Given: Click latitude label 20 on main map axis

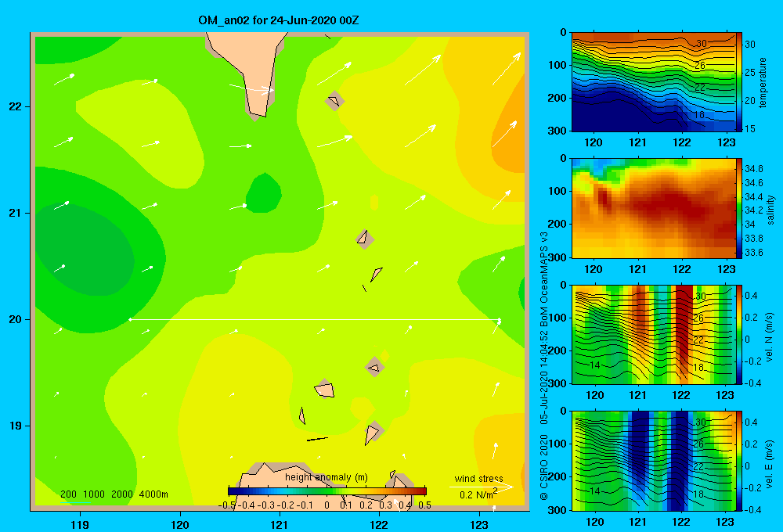Looking at the screenshot, I should click(x=15, y=319).
